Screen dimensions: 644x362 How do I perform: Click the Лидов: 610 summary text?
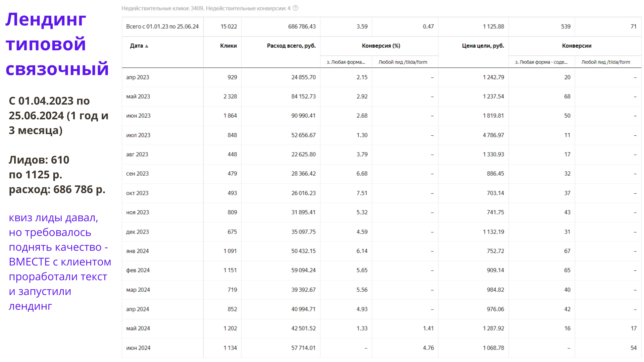click(x=39, y=160)
